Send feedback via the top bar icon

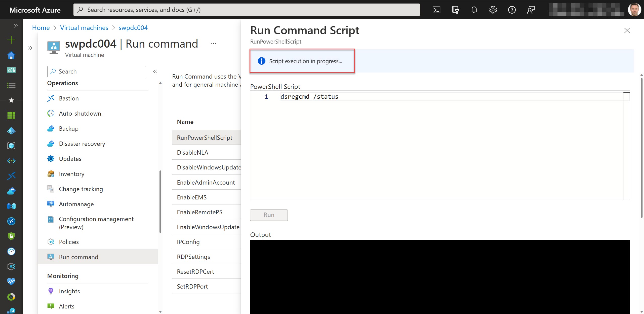click(531, 10)
